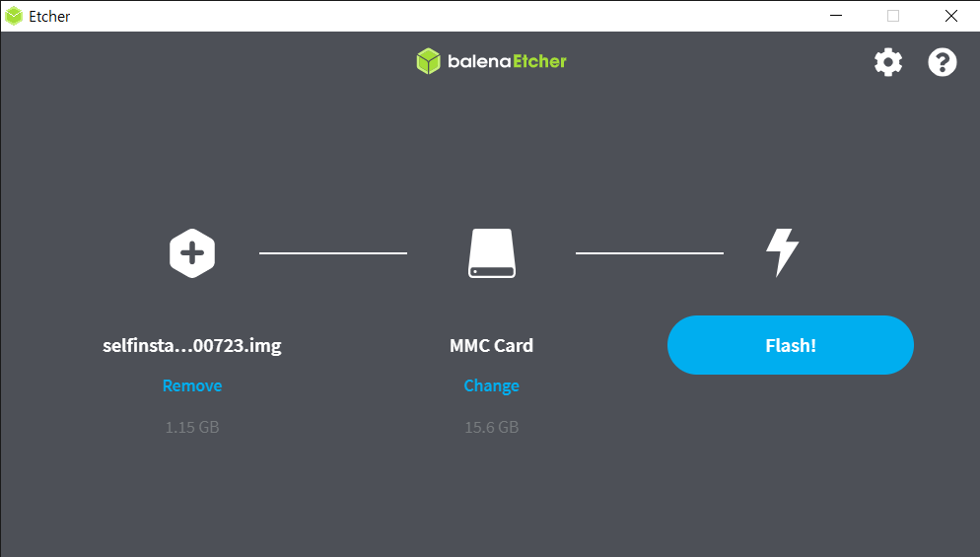The width and height of the screenshot is (980, 557).
Task: Select the MMC Card drive label
Action: [491, 345]
